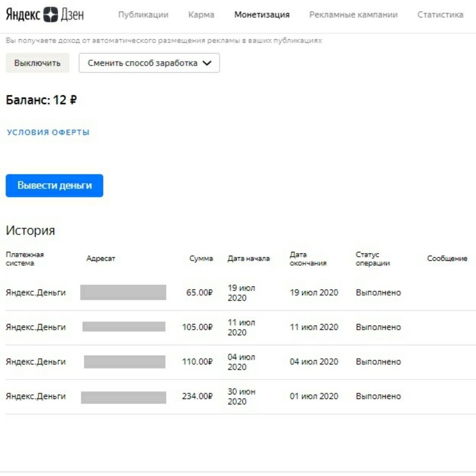Image resolution: width=476 pixels, height=476 pixels.
Task: Click Яндекс.Деньги in the 234.00₽ row
Action: pyautogui.click(x=36, y=396)
